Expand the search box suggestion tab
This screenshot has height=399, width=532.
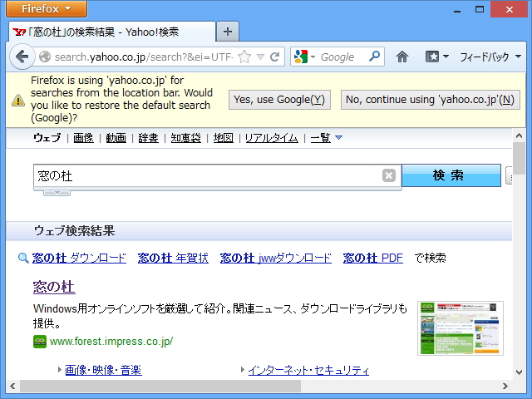click(x=57, y=193)
